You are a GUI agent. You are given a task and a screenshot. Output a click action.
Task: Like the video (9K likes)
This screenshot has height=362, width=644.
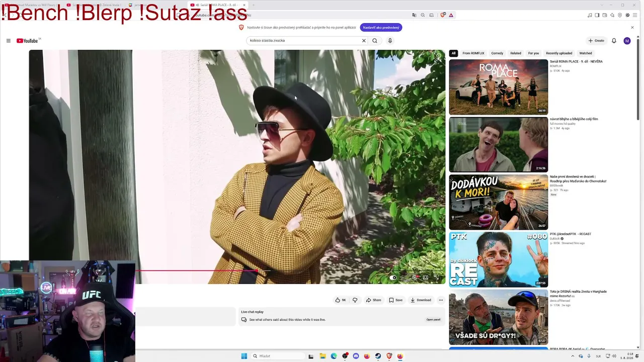(341, 300)
